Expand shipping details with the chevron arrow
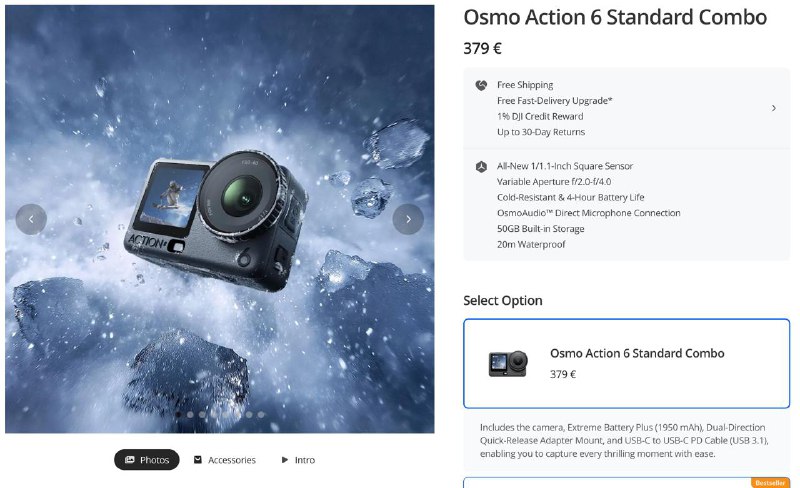The width and height of the screenshot is (800, 488). point(774,108)
